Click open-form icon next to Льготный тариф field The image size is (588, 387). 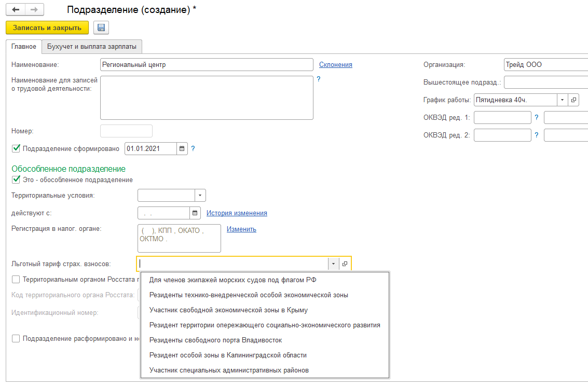(x=345, y=264)
